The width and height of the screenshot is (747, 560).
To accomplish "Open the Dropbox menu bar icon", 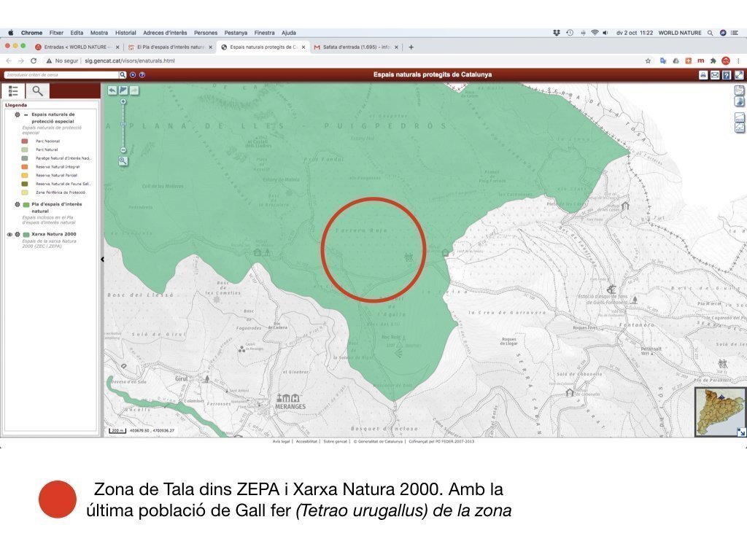I will click(x=556, y=33).
